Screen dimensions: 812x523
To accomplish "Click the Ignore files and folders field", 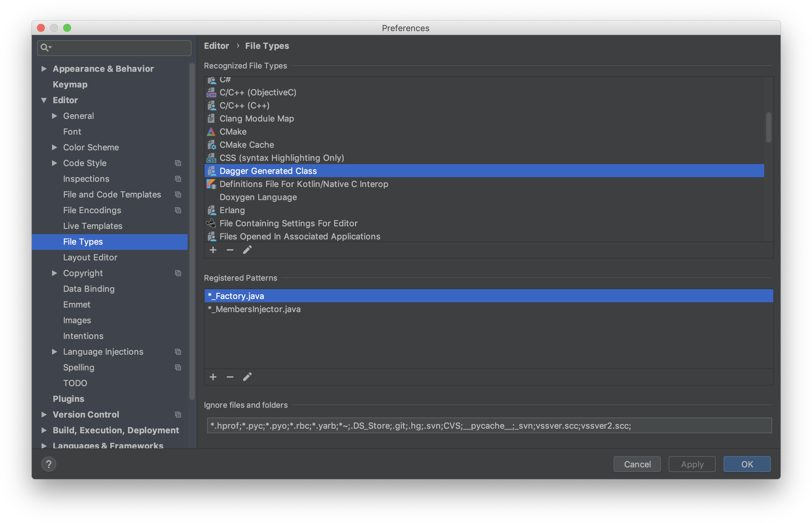I will tap(489, 426).
